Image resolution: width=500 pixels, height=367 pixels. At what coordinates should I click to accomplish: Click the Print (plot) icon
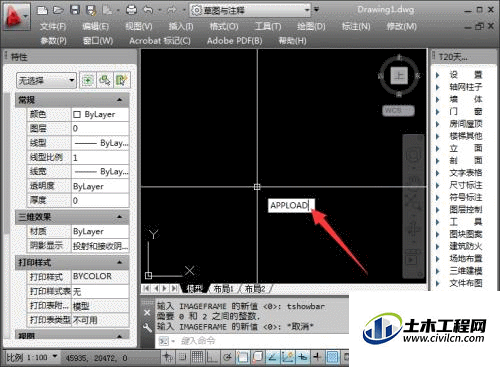coord(131,10)
